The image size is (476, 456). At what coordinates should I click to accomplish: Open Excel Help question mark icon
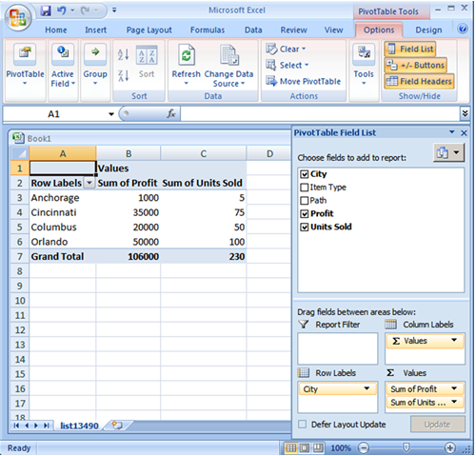pos(463,29)
